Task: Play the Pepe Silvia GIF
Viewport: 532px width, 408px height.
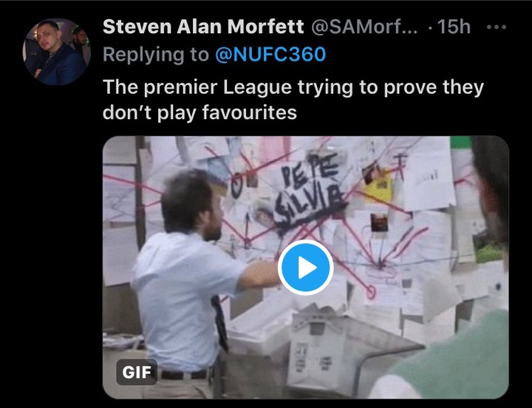Action: click(305, 268)
